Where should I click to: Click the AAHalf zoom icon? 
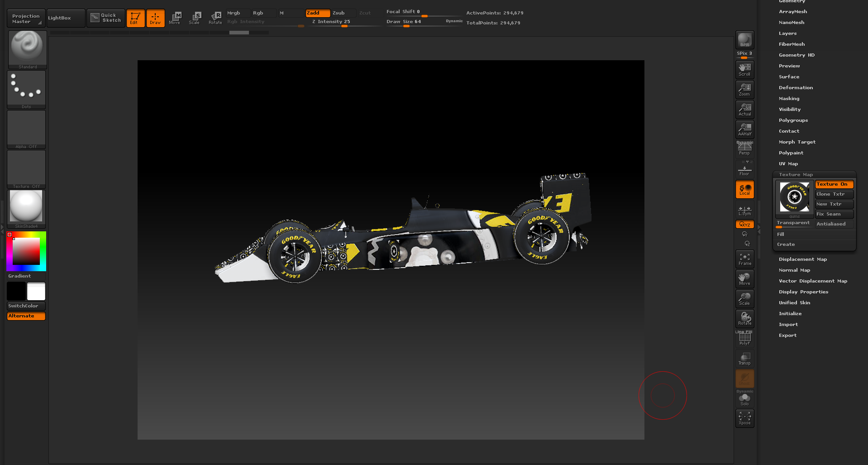[744, 129]
